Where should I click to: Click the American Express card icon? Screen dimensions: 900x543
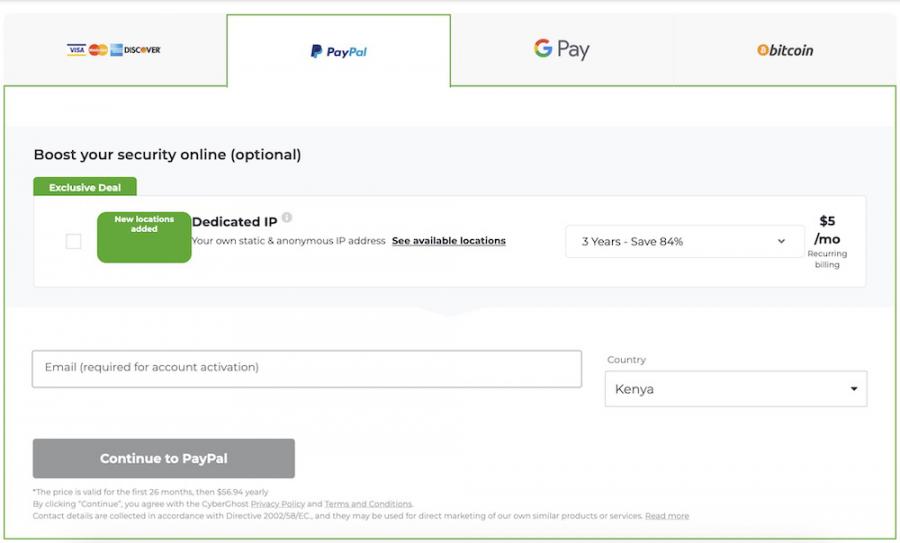pyautogui.click(x=117, y=50)
